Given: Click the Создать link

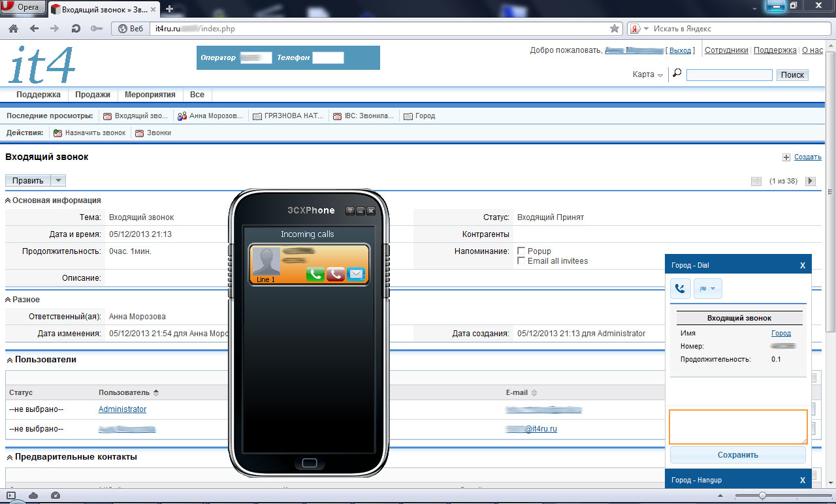Looking at the screenshot, I should (x=807, y=157).
